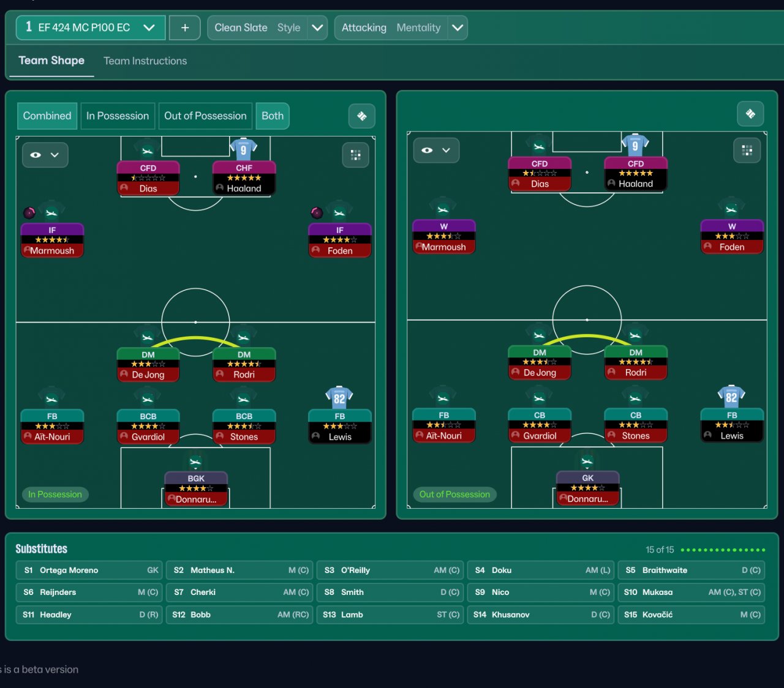
Task: Click the role focus icon beside Foden IF
Action: tap(317, 212)
